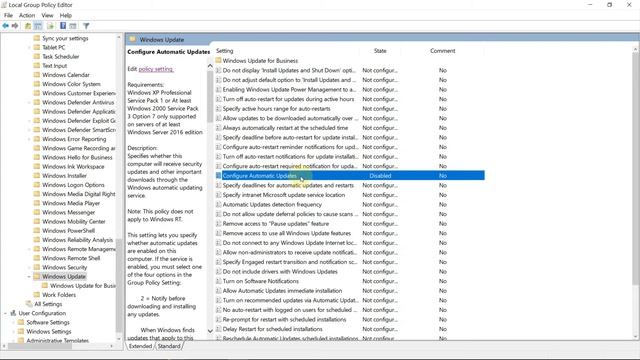This screenshot has height=360, width=640.
Task: Open the Action menu
Action: [27, 15]
